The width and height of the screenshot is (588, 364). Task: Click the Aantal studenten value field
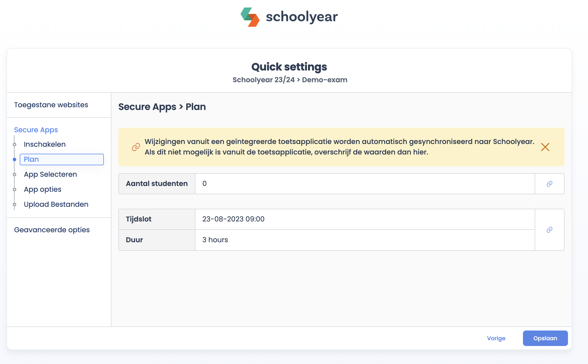coord(365,184)
